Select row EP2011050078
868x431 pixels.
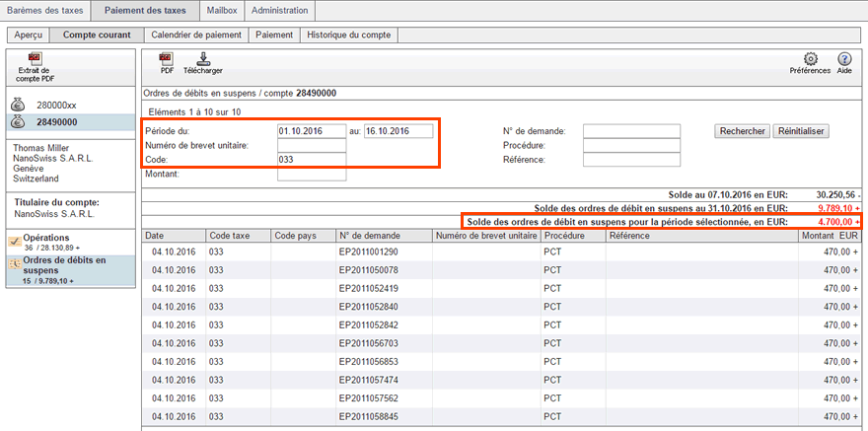502,270
